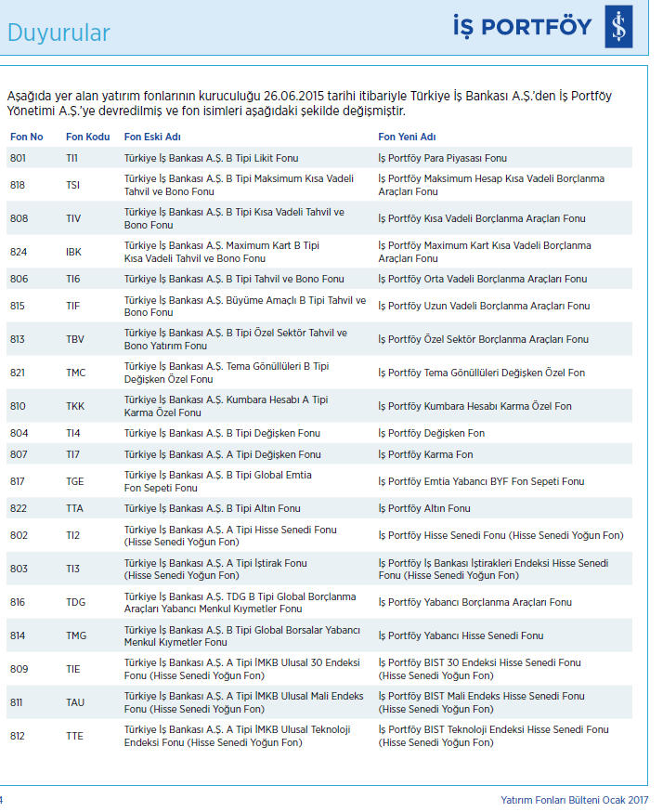
Task: Select fund code TIF
Action: 72,306
